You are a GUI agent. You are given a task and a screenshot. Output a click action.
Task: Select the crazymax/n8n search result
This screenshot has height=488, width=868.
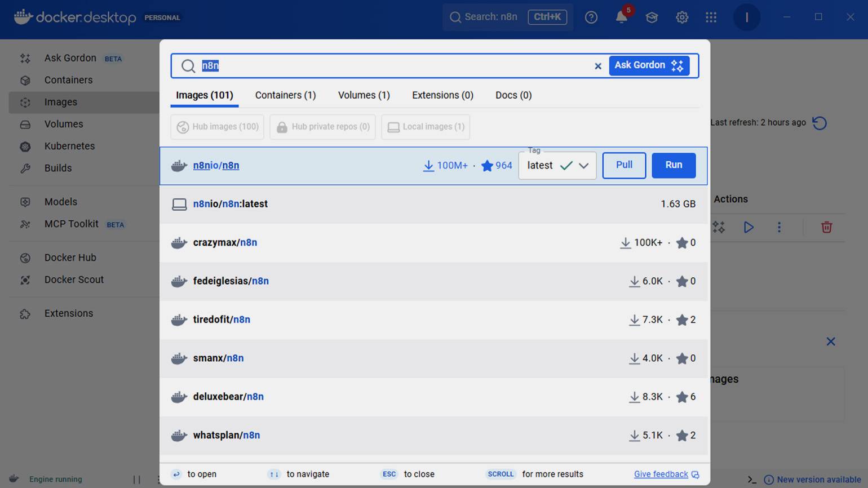click(x=225, y=243)
